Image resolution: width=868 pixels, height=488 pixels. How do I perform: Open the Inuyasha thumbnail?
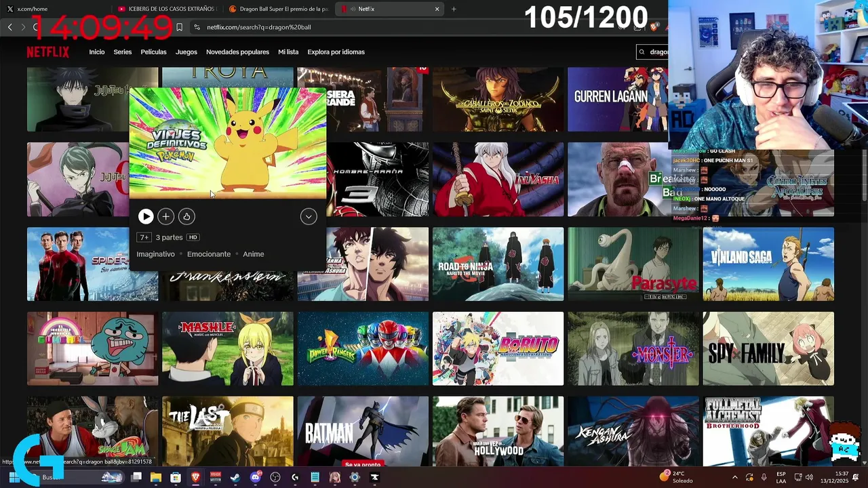pyautogui.click(x=498, y=180)
